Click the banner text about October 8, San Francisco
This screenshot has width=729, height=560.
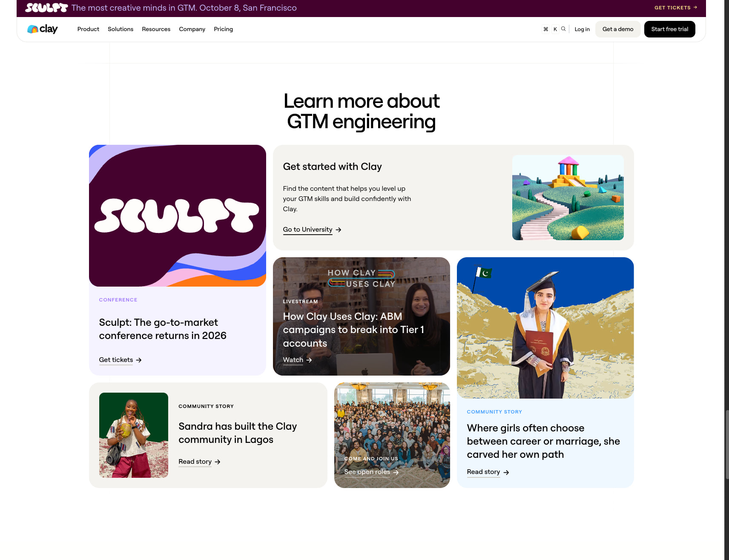click(x=184, y=8)
